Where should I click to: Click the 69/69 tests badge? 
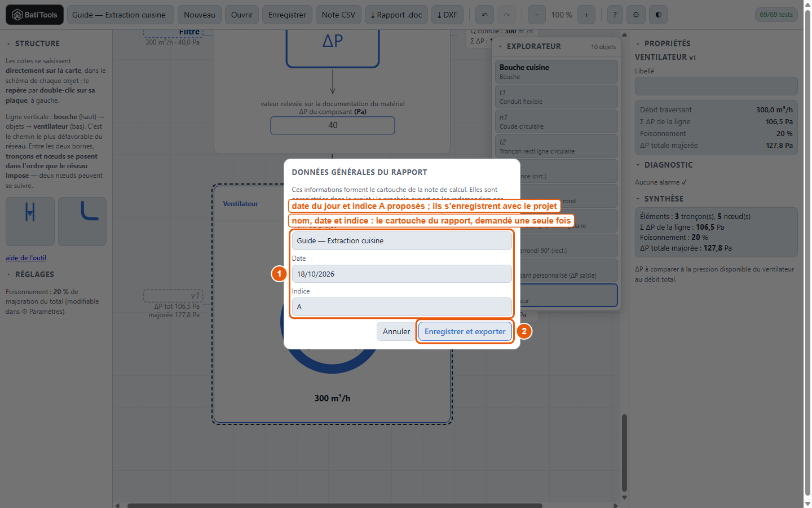pyautogui.click(x=776, y=15)
